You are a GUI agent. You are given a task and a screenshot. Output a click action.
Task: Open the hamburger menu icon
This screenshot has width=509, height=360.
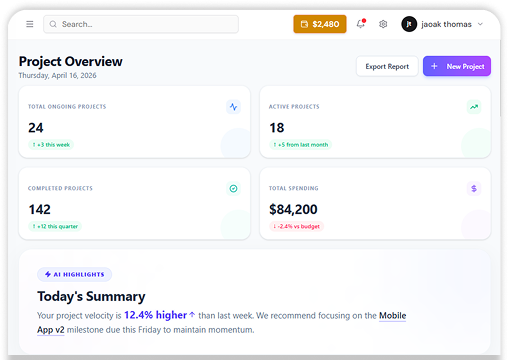(x=30, y=24)
